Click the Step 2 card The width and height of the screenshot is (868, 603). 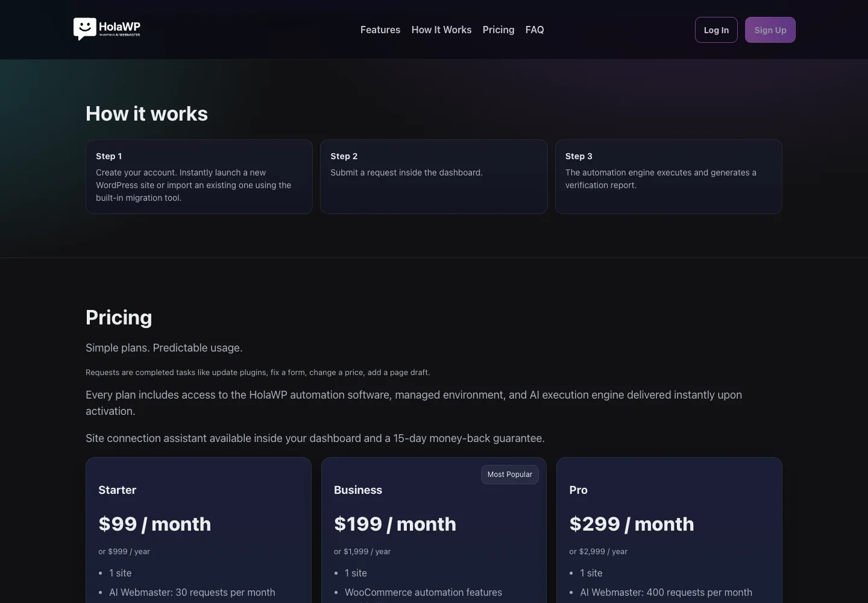coord(434,177)
